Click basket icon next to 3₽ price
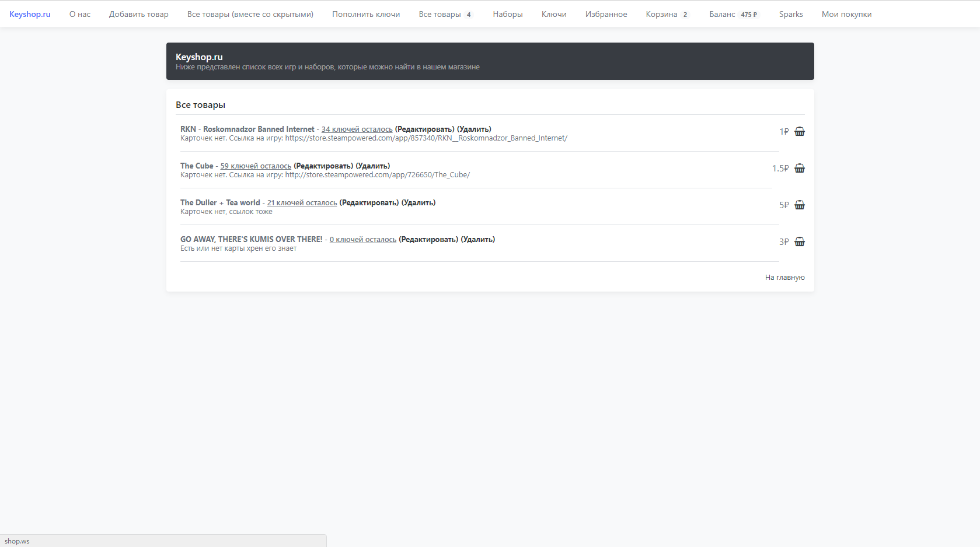Viewport: 980px width, 547px height. [799, 242]
